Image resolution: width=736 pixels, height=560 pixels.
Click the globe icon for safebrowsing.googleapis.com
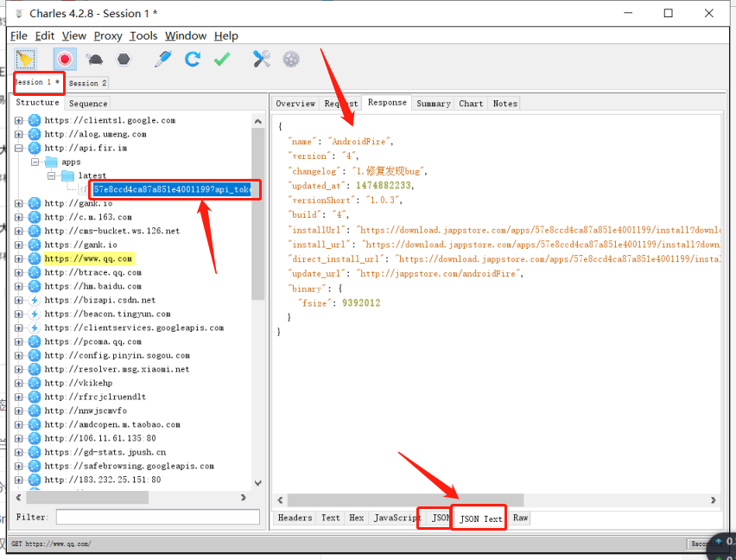(x=35, y=466)
